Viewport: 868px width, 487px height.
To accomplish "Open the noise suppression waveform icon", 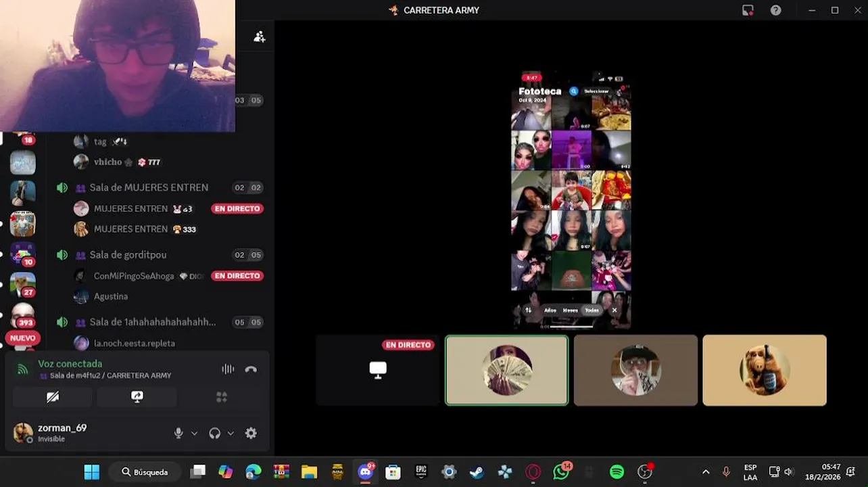I will pyautogui.click(x=228, y=369).
